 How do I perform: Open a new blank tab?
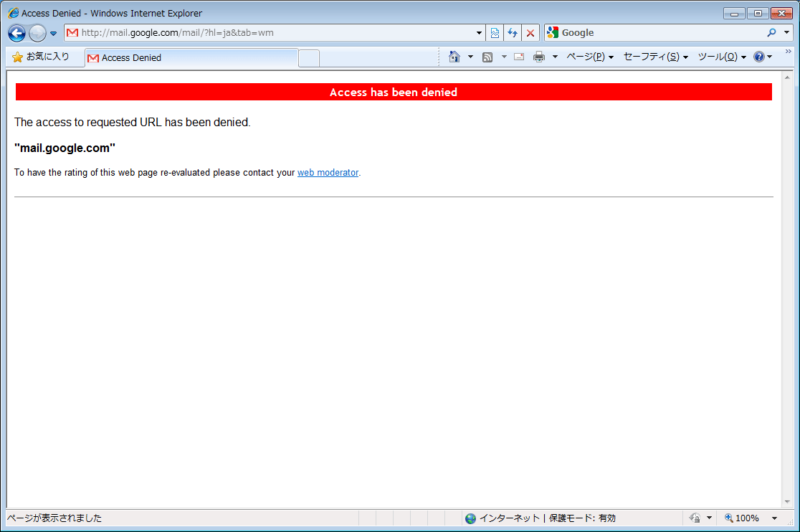click(309, 58)
